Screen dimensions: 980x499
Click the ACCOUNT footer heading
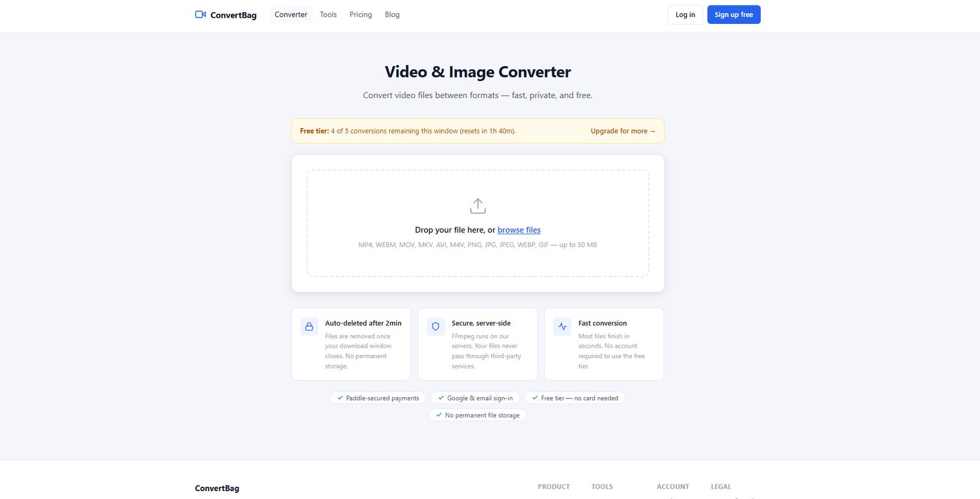pos(673,487)
